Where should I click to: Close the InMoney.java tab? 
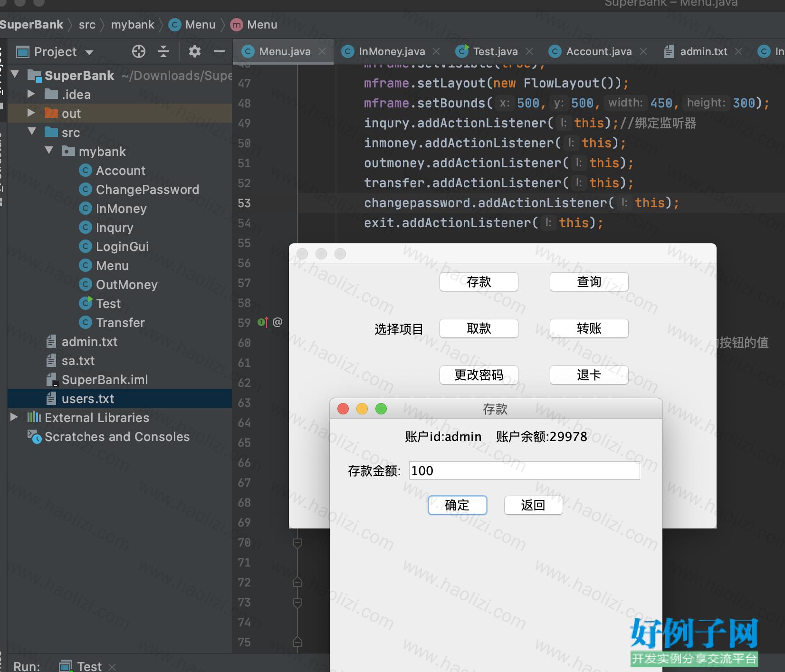pos(436,51)
